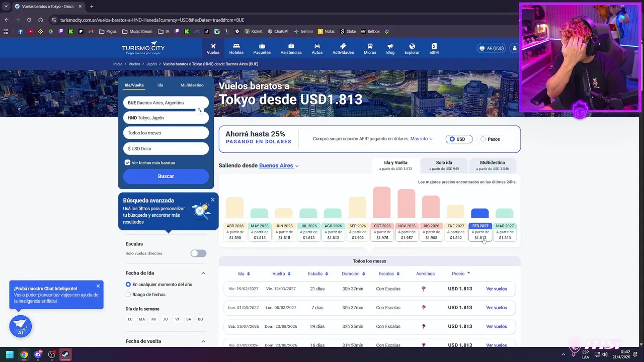Toggle SA weekday filter

click(x=189, y=319)
